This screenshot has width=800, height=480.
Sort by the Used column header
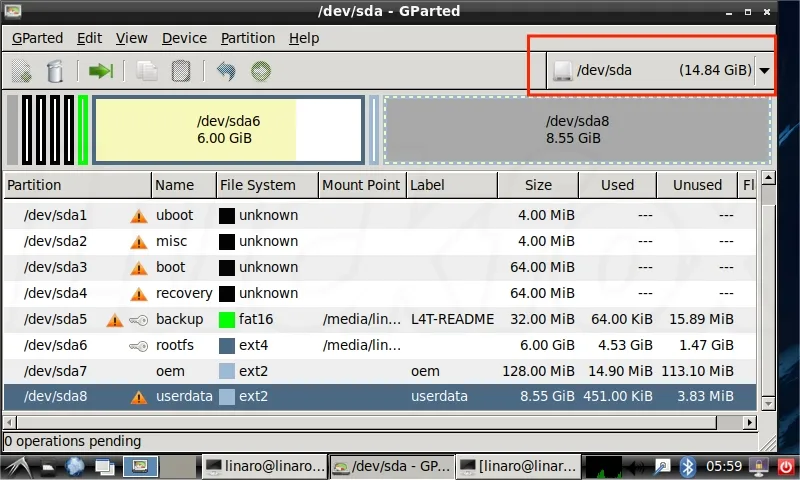tap(617, 185)
